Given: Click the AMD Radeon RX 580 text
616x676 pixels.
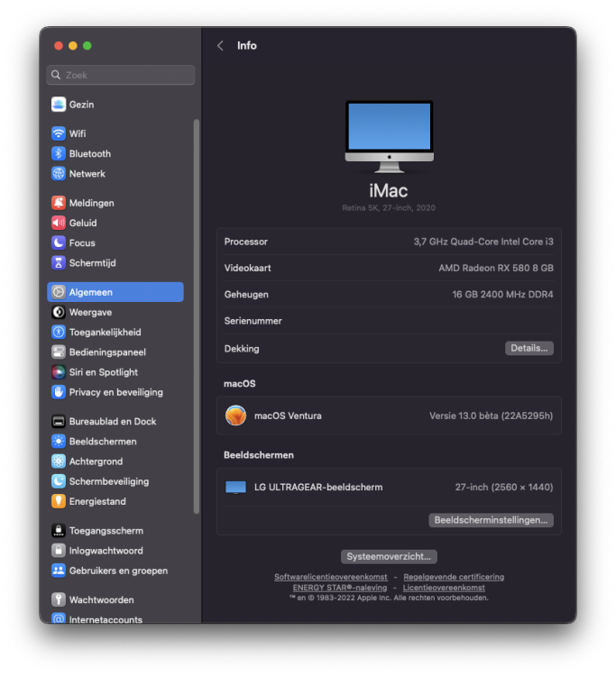Looking at the screenshot, I should click(496, 269).
